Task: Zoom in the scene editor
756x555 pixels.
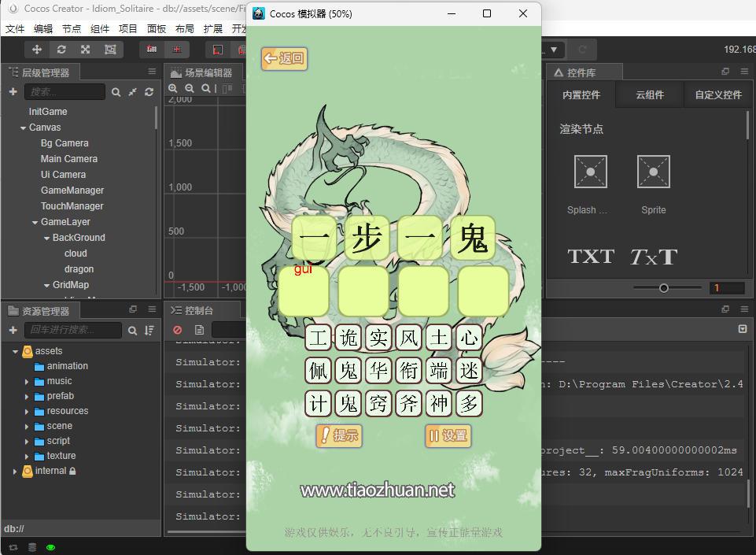Action: click(172, 88)
